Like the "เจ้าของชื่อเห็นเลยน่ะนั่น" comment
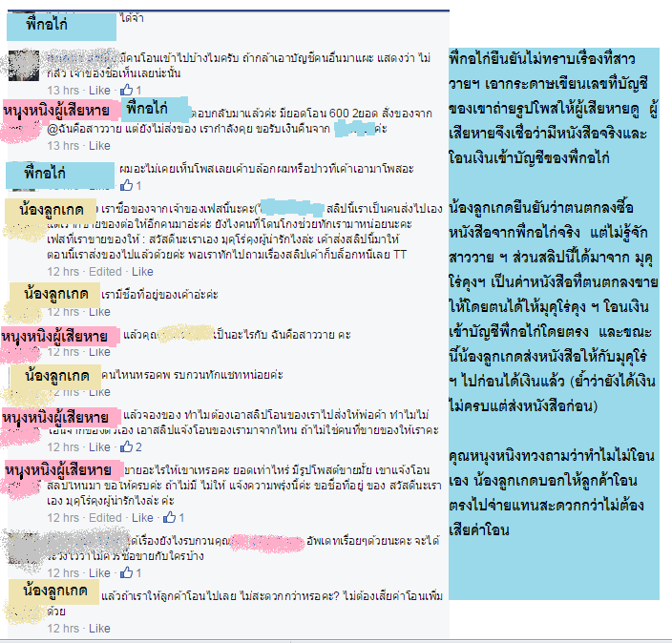Viewport: 672px width, 643px height. (x=99, y=91)
